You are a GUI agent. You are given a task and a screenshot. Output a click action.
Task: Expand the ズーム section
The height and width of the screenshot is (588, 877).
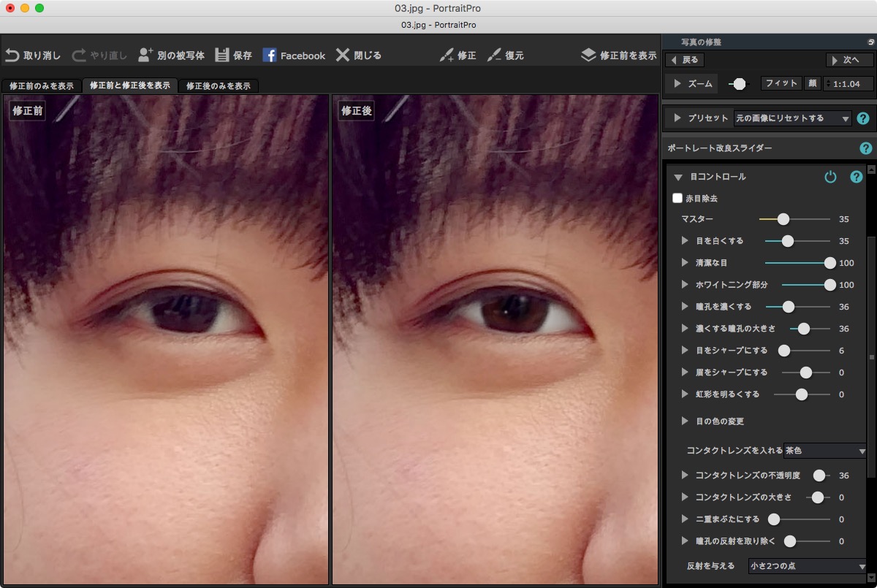677,83
